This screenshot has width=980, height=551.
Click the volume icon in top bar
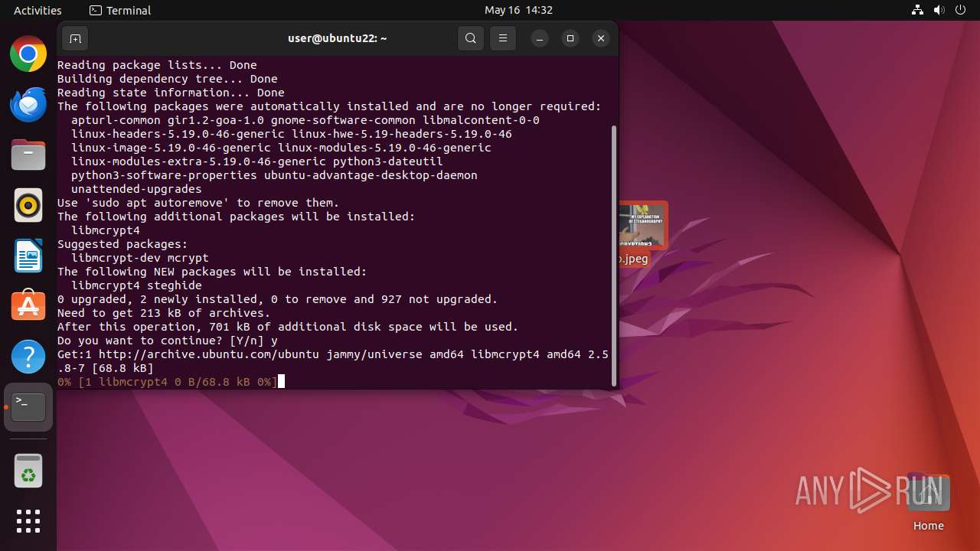pyautogui.click(x=939, y=10)
